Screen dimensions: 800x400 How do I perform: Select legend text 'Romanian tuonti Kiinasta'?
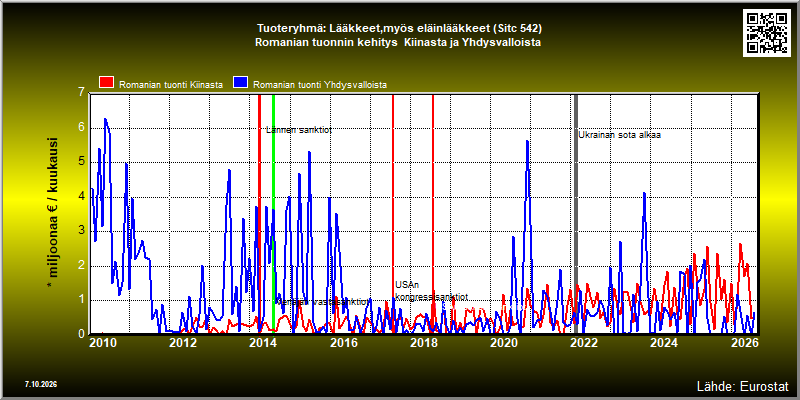pyautogui.click(x=171, y=85)
